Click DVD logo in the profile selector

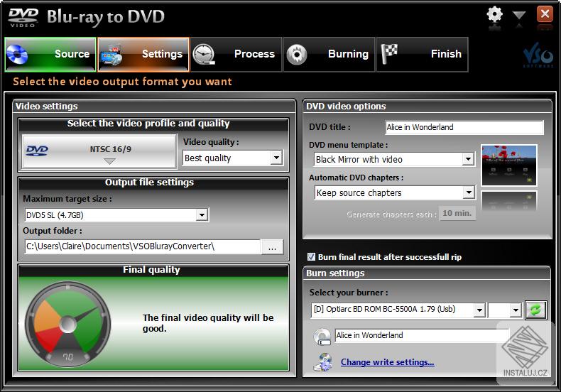[37, 151]
